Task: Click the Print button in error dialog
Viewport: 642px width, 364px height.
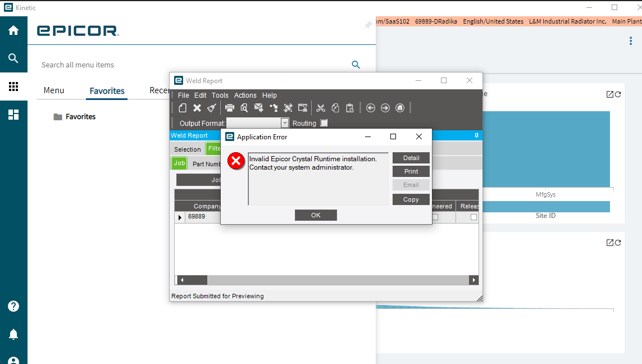Action: 411,171
